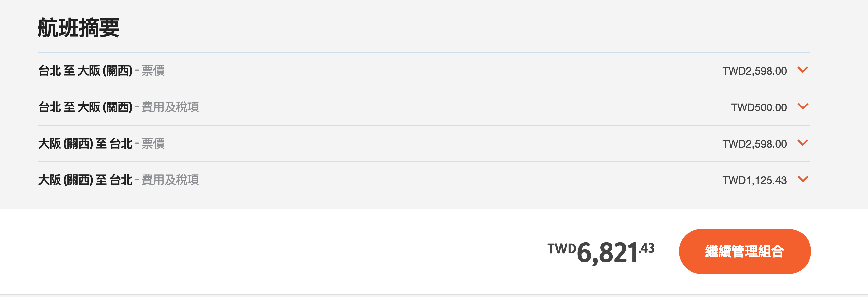Click the return fare amount TWD2,598.00
Image resolution: width=868 pixels, height=297 pixels.
754,144
